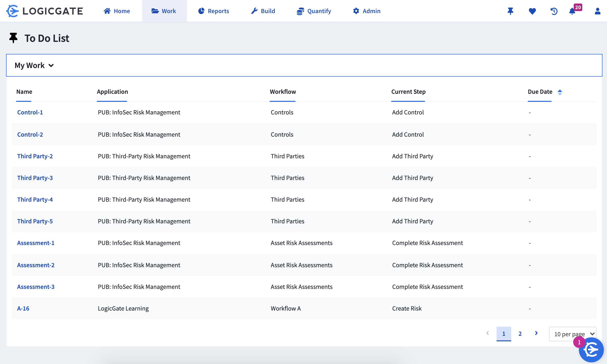This screenshot has width=607, height=364.
Task: Click 'Controls' workflow in Control-2 row
Action: click(x=282, y=135)
